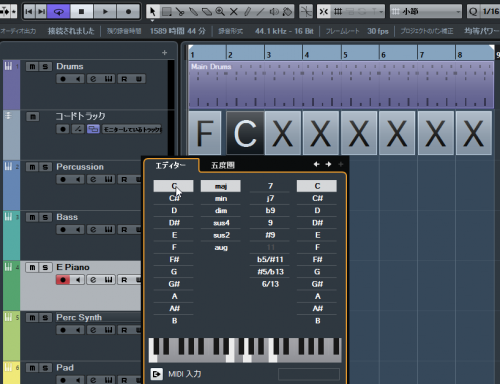This screenshot has width=500, height=384.
Task: Open the snap type dropdown arrow
Action: tap(381, 12)
